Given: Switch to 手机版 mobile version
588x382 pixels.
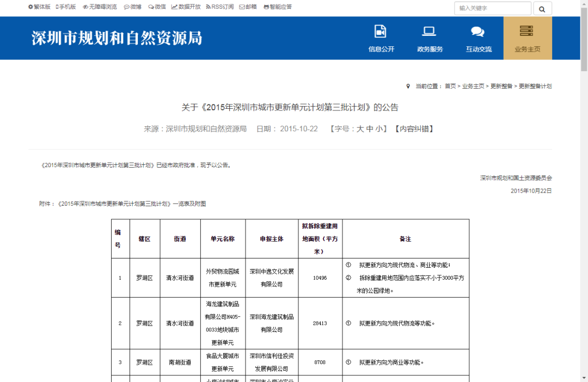Looking at the screenshot, I should [66, 7].
